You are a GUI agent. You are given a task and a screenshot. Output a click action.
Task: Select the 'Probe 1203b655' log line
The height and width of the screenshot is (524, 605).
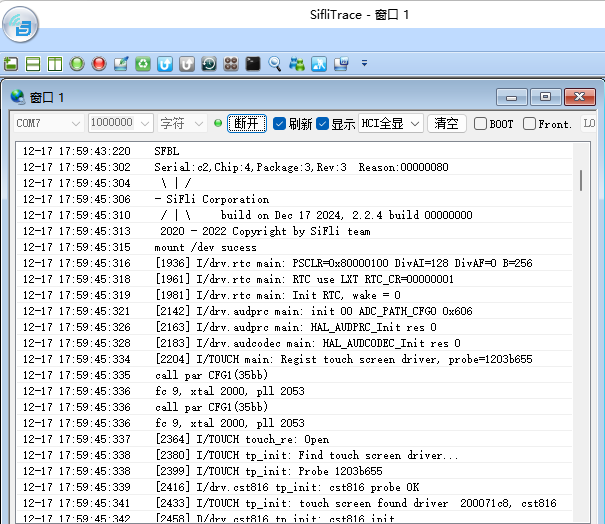295,471
